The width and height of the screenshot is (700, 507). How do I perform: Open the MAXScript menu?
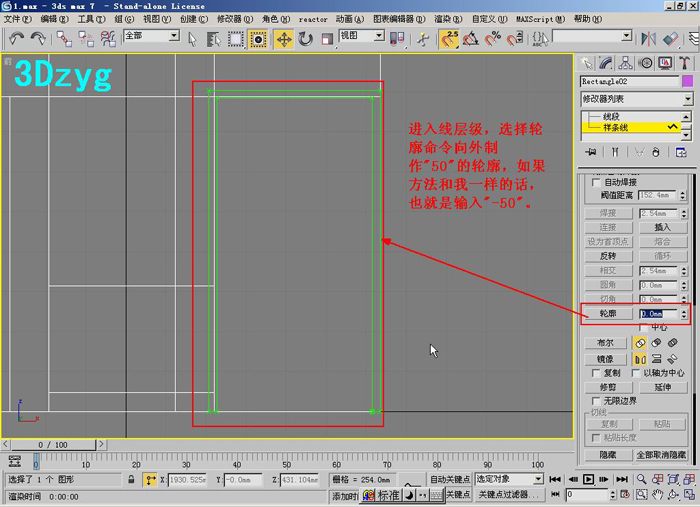point(540,19)
